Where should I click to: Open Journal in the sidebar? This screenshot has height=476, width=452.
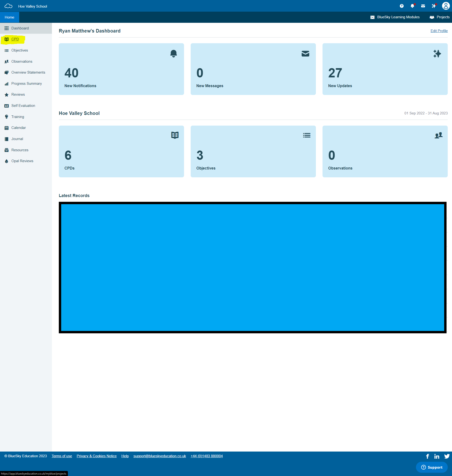point(26,139)
